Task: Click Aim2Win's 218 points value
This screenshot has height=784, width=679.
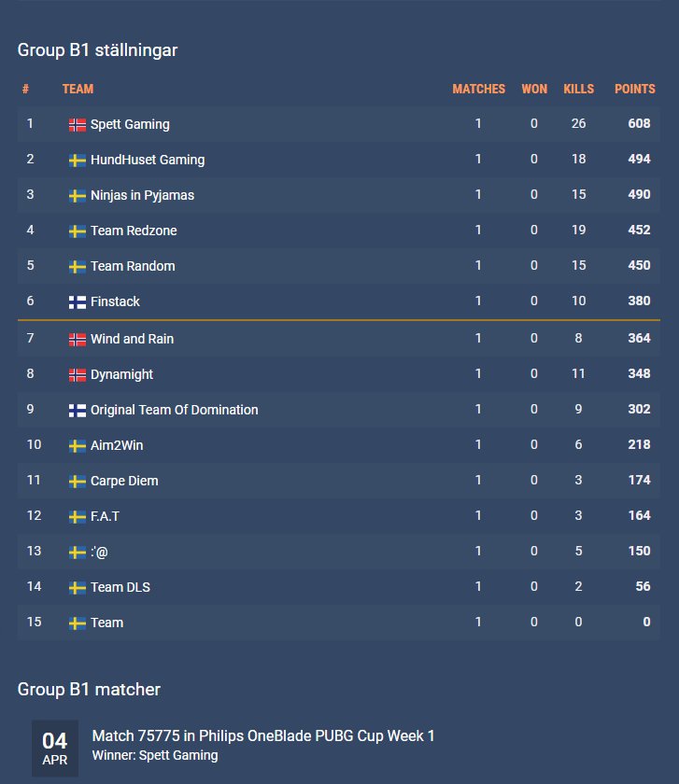Action: pyautogui.click(x=640, y=444)
